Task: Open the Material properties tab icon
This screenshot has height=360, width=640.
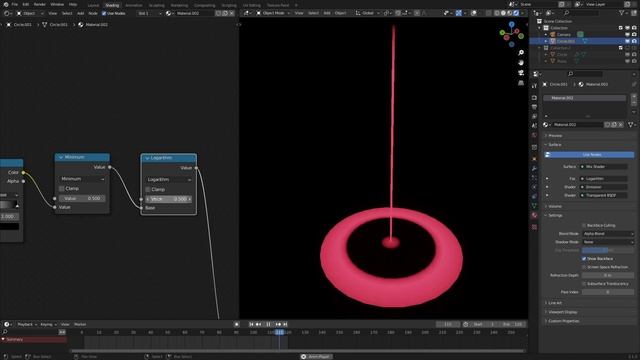Action: (534, 215)
